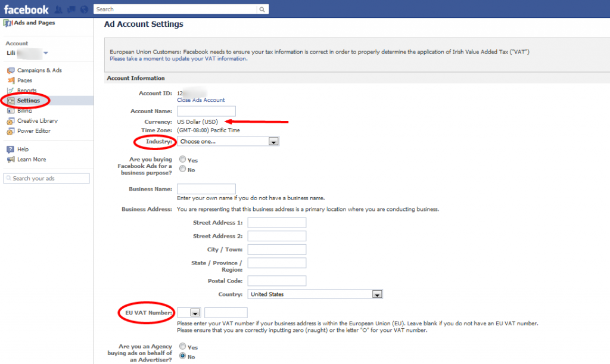Click Ads and Pages heading link
Viewport: 610px width, 364px height.
click(x=35, y=23)
